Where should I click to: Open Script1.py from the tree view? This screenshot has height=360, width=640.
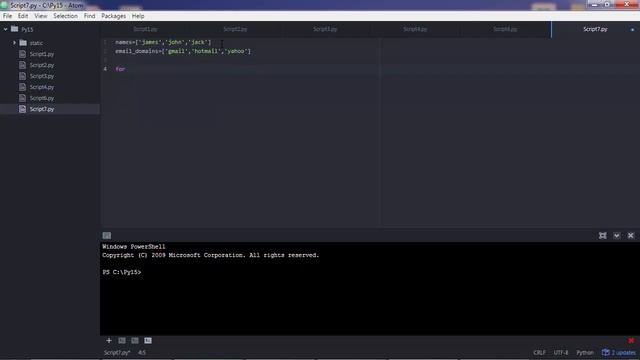coord(42,54)
